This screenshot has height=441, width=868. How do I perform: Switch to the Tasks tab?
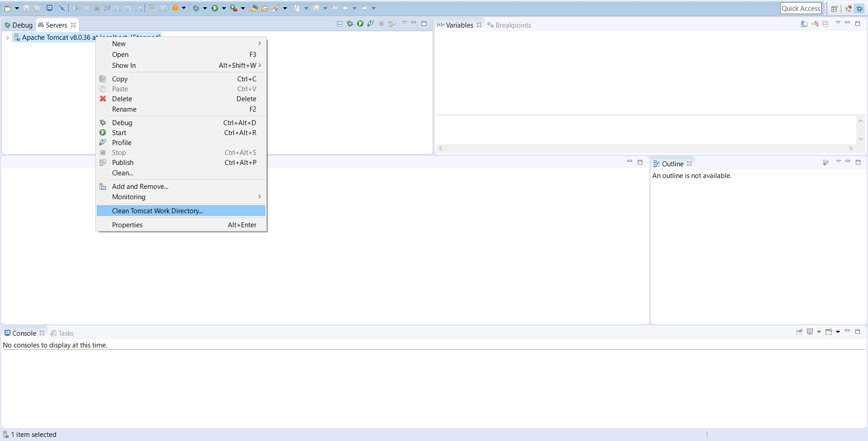pyautogui.click(x=66, y=333)
